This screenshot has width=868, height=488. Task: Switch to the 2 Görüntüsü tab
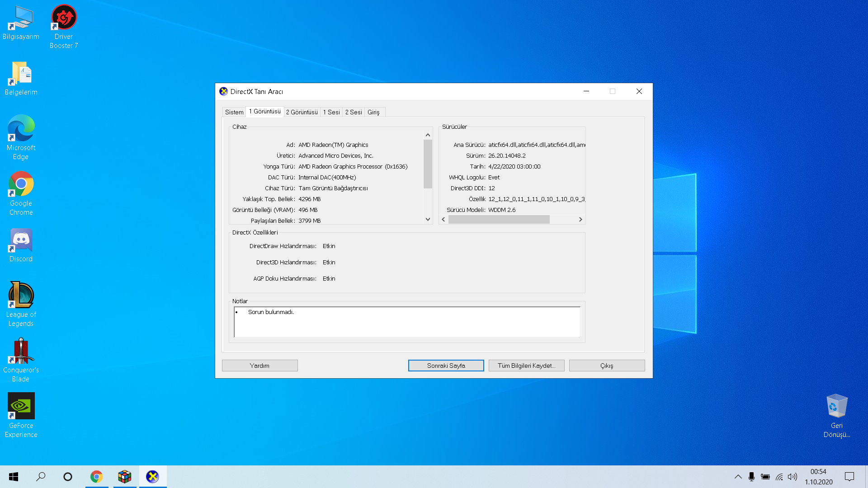coord(302,112)
